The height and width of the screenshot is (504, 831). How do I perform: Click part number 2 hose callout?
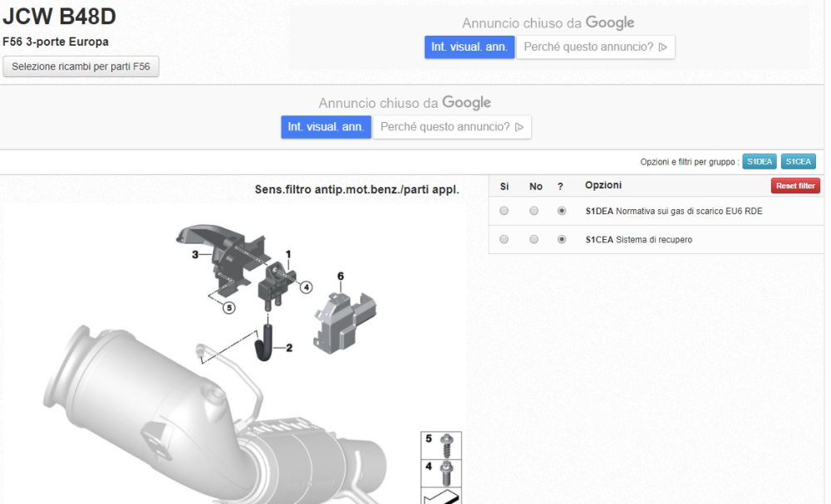[289, 348]
